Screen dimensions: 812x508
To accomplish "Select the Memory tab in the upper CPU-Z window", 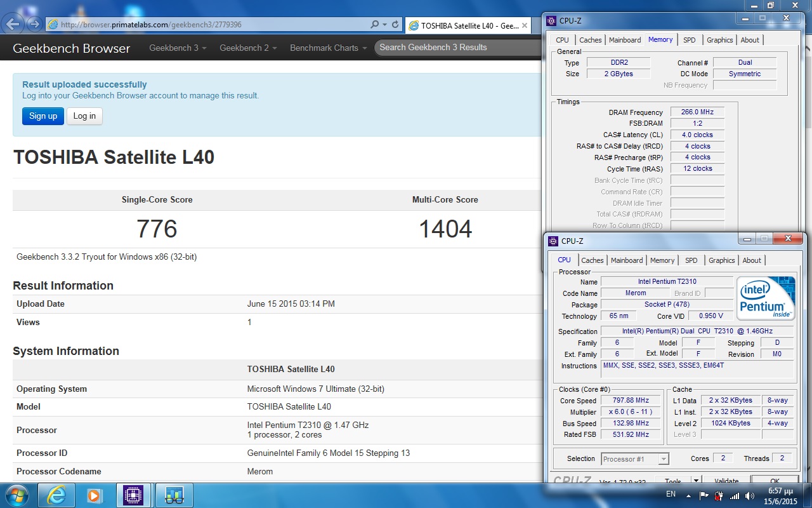I will 660,39.
